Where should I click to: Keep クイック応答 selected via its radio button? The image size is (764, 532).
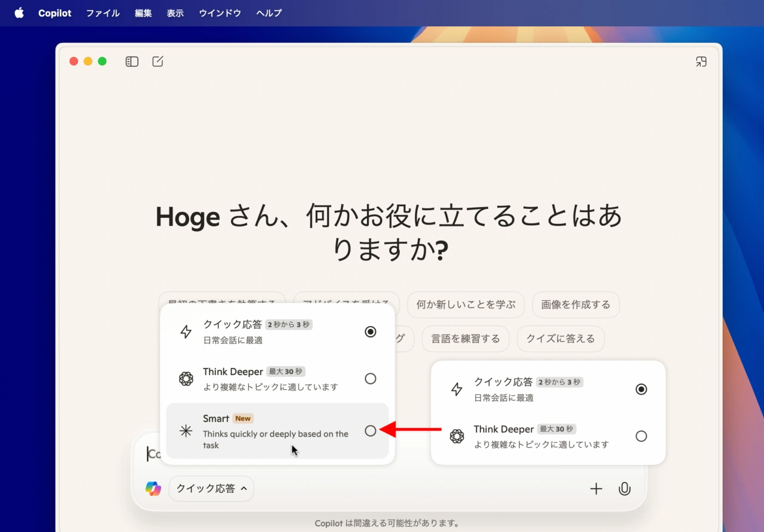(x=370, y=331)
